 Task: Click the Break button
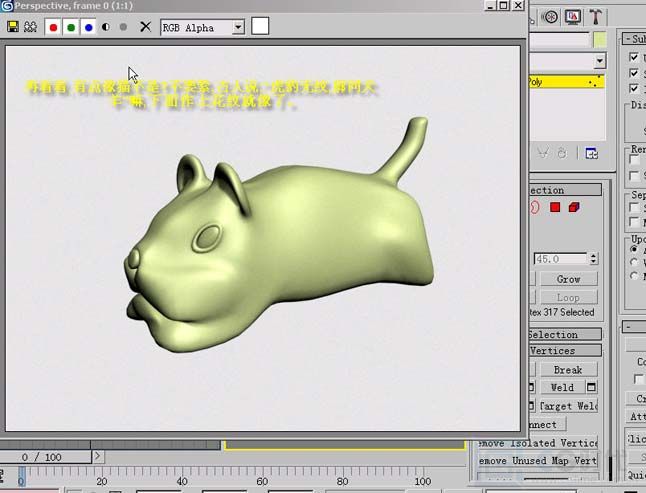tap(568, 370)
